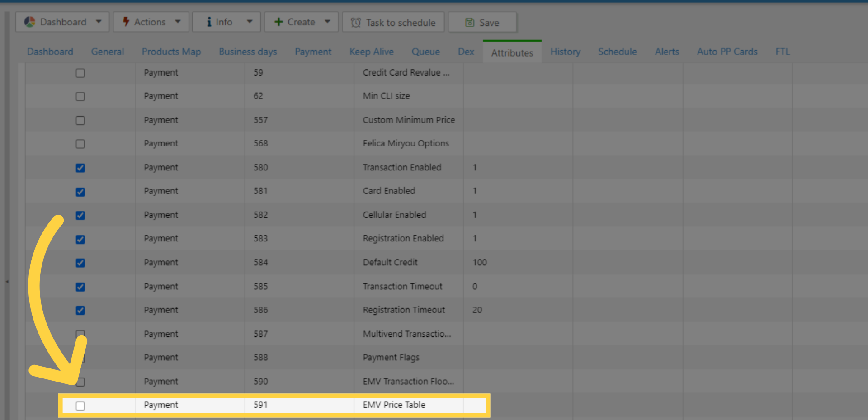Viewport: 868px width, 420px height.
Task: Open the Dex tab
Action: pos(466,52)
